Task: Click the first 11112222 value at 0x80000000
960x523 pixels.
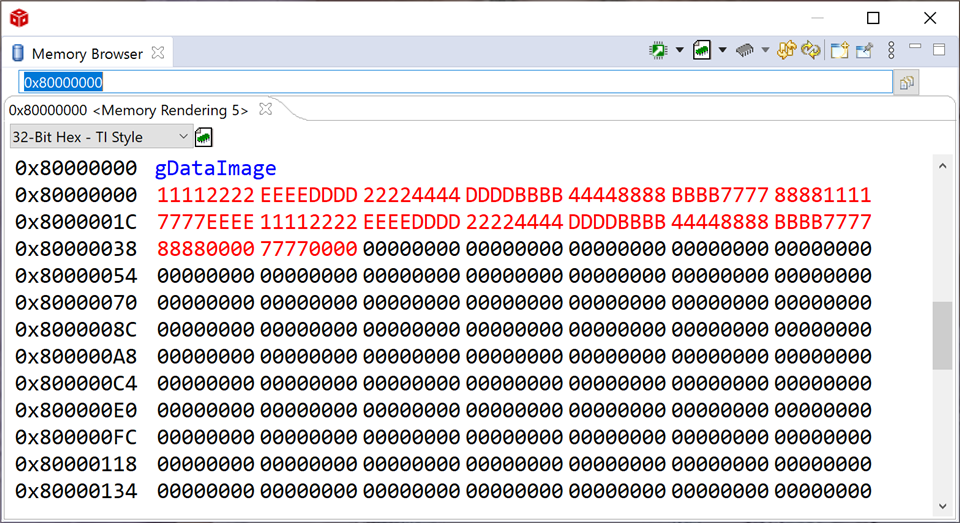Action: pyautogui.click(x=206, y=195)
